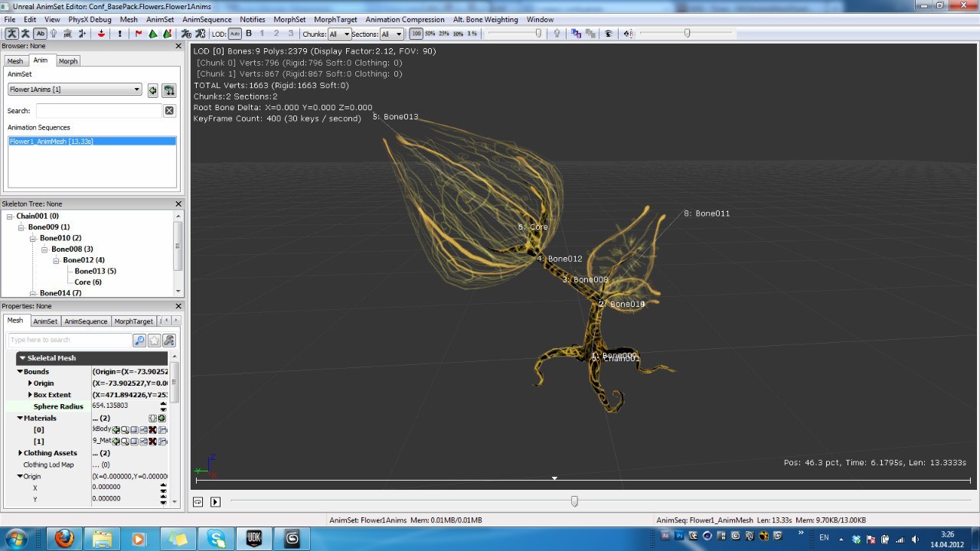Open the Alt. Bone Weighting menu
Screen dimensions: 980x551
[x=485, y=19]
